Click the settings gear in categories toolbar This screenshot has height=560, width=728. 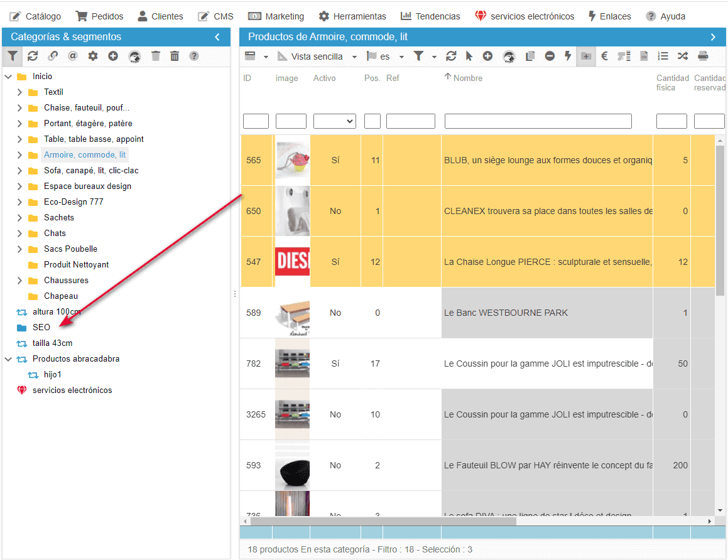point(93,57)
